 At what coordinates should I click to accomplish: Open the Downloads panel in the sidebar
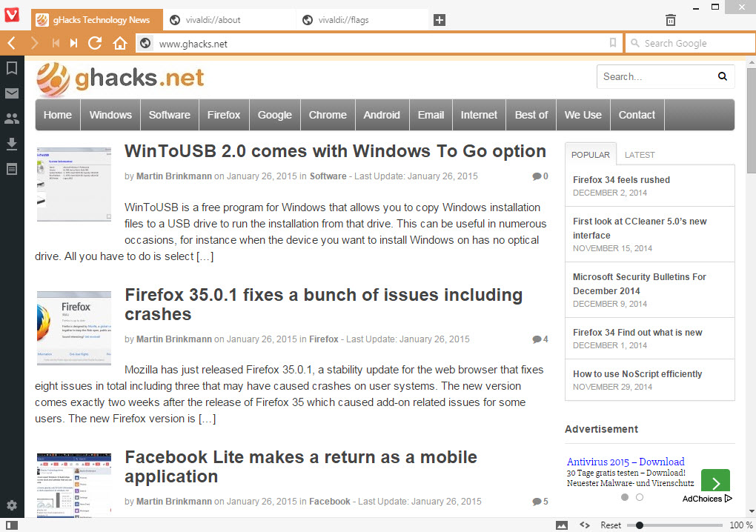(x=12, y=144)
